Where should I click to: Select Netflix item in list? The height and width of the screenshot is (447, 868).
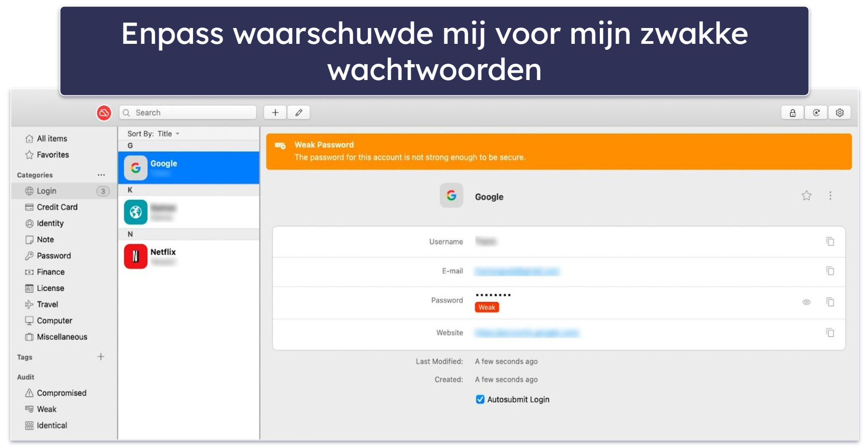pos(189,256)
